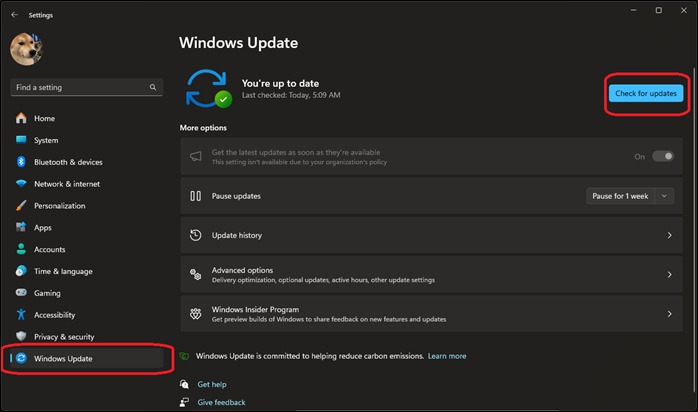Expand Update history chevron arrow
Viewport: 698px width, 412px height.
click(x=668, y=235)
